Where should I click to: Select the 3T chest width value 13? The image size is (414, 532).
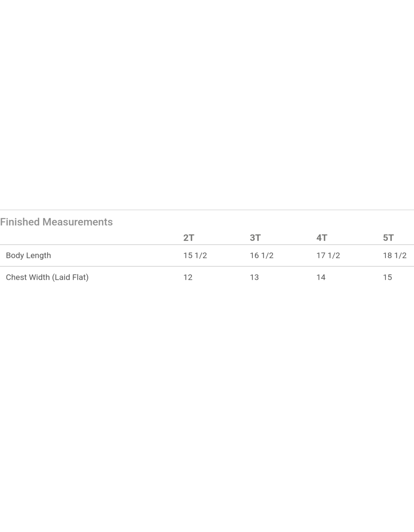(x=254, y=277)
